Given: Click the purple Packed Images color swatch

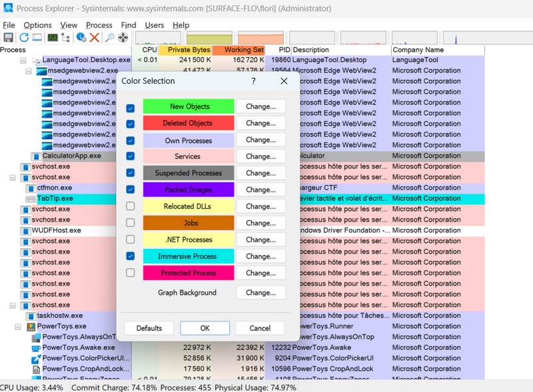Looking at the screenshot, I should [x=189, y=190].
